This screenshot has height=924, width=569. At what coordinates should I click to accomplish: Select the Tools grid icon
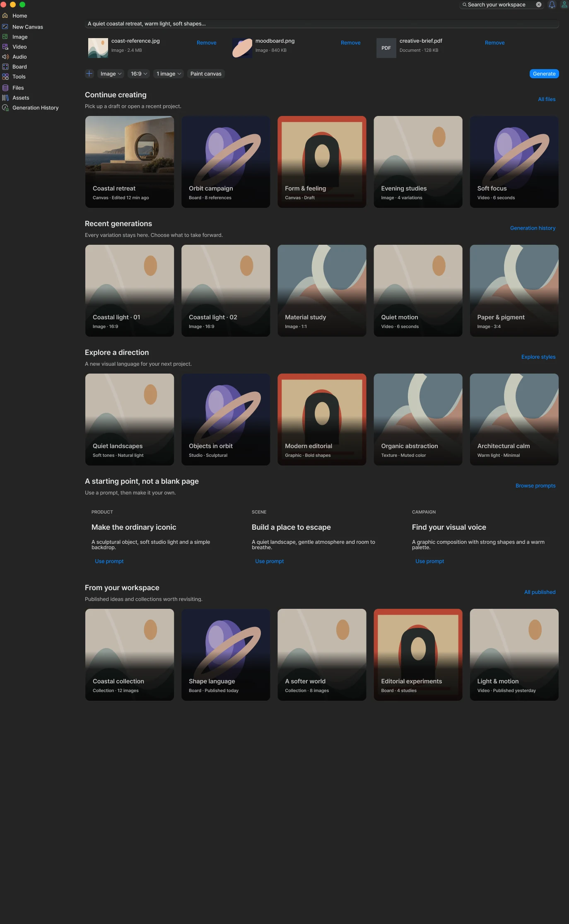(x=5, y=77)
